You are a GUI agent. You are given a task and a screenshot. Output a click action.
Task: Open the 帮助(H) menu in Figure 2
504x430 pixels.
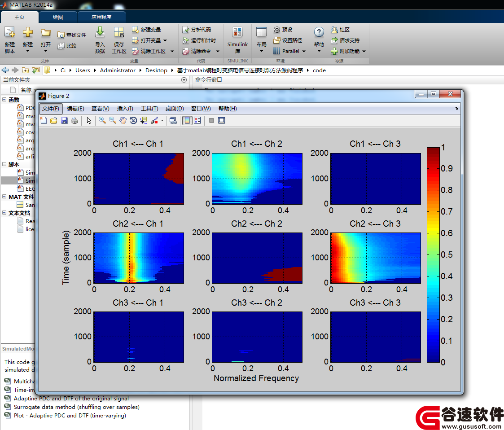pyautogui.click(x=228, y=109)
